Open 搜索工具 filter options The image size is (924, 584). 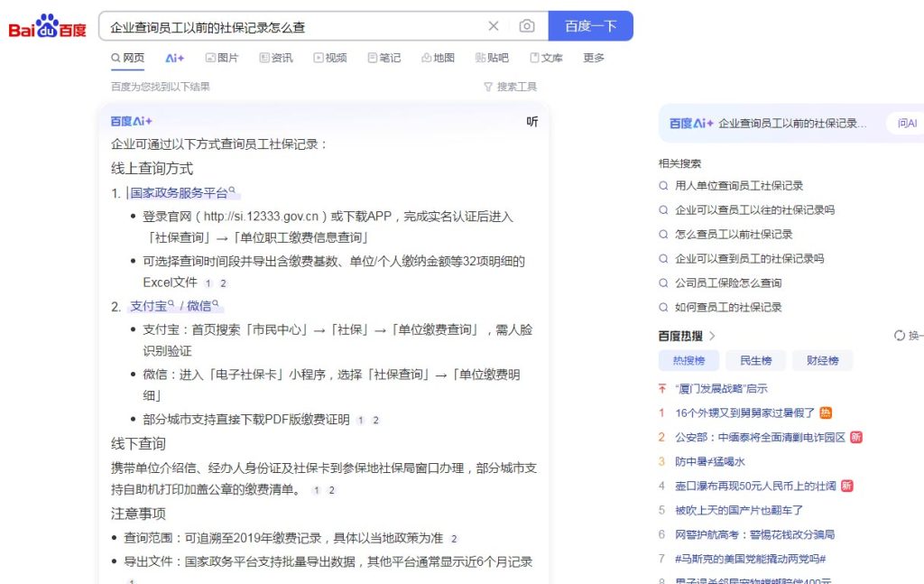pyautogui.click(x=511, y=87)
